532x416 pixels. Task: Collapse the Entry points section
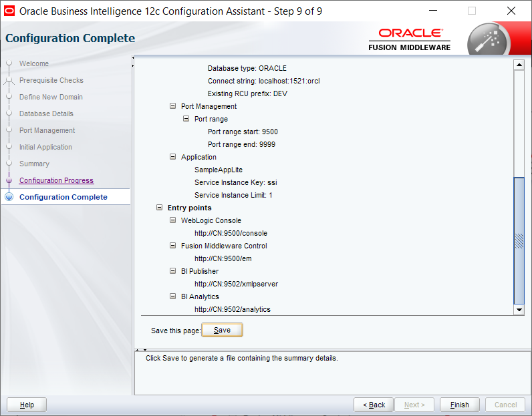(160, 208)
